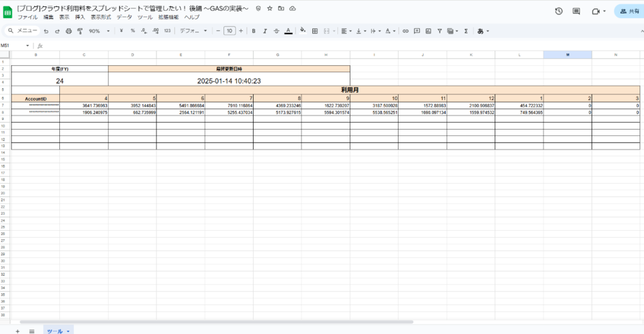Open filter views dropdown
Viewport: 644px width, 334px height.
(453, 31)
